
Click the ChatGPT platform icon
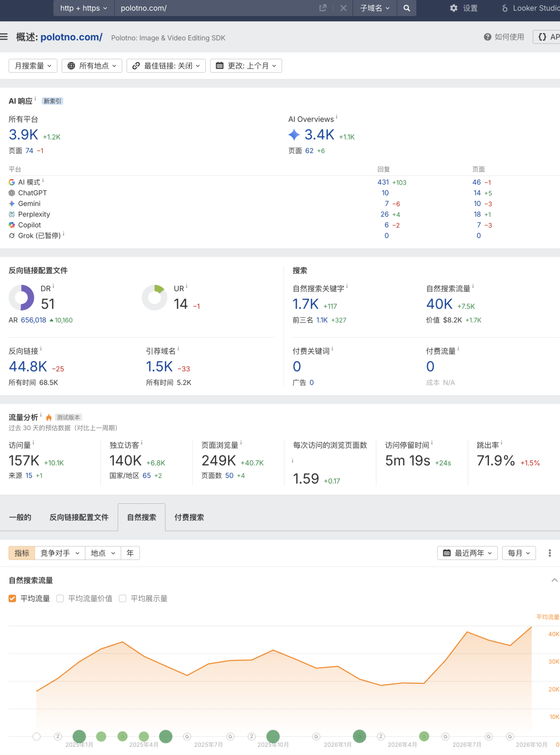(x=12, y=193)
